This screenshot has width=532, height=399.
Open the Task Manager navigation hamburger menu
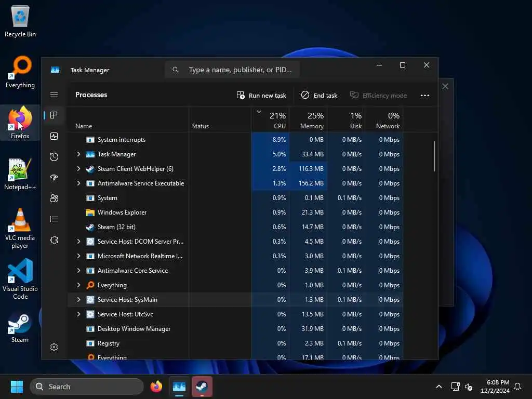[x=54, y=95]
